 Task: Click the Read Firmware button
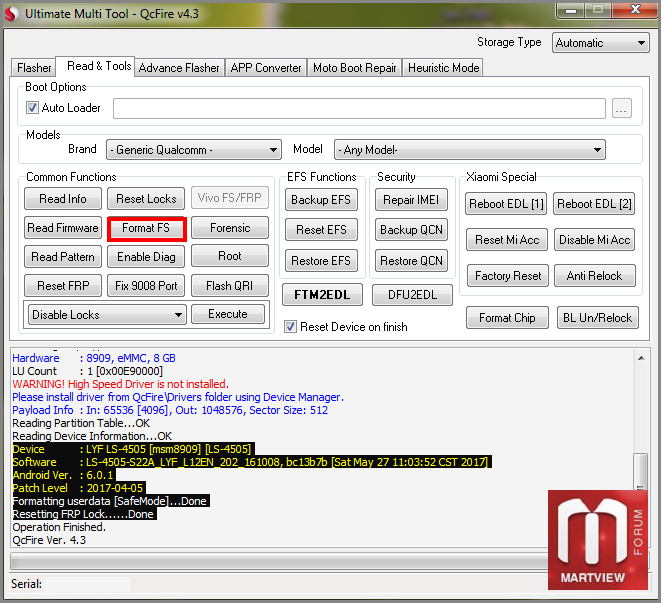click(x=63, y=228)
